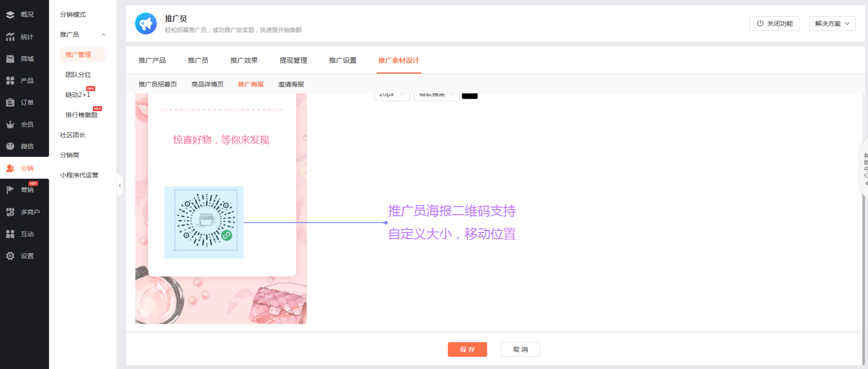The width and height of the screenshot is (868, 369).
Task: Go to the 推广设置 tab
Action: click(x=343, y=60)
